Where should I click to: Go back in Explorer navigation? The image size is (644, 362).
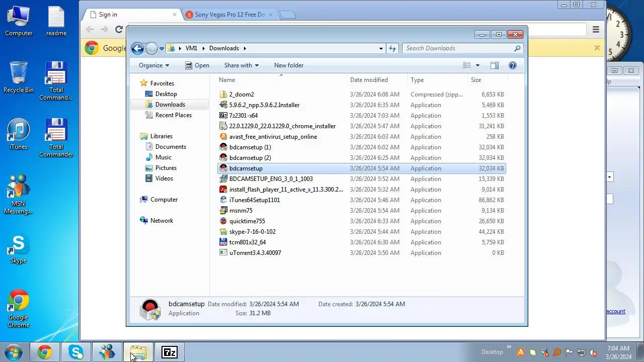(137, 48)
